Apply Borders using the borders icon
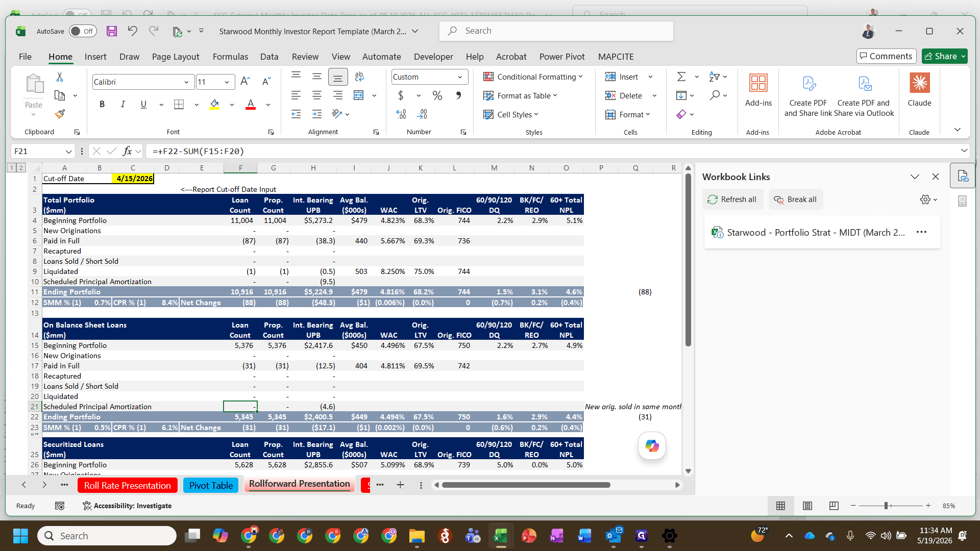Image resolution: width=980 pixels, height=551 pixels. coord(179,105)
